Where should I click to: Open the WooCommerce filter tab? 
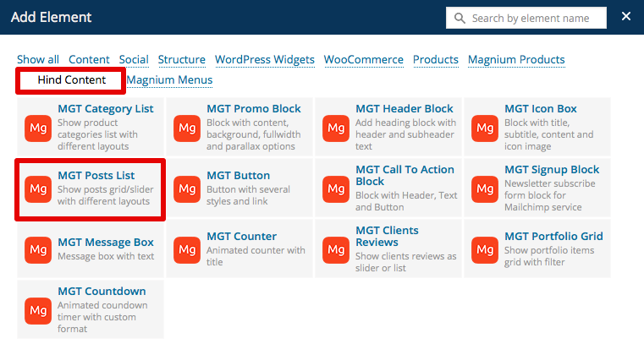[x=363, y=60]
